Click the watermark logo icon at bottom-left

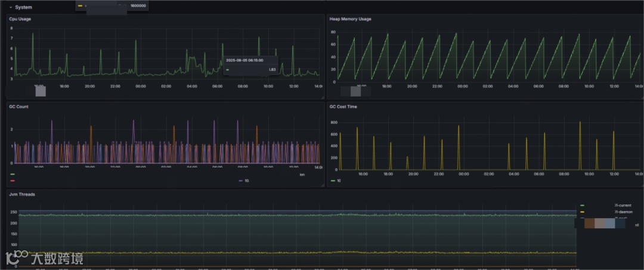tap(17, 257)
